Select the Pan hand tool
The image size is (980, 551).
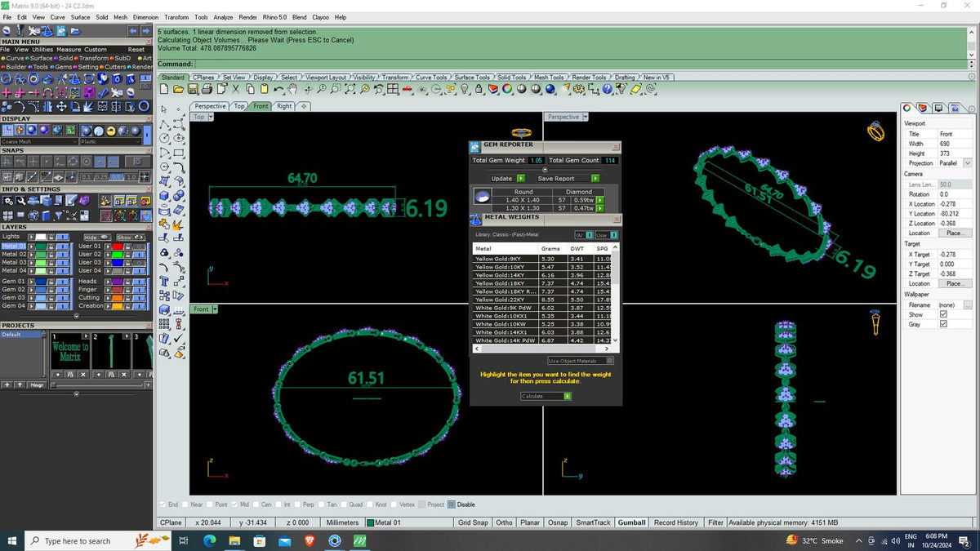tap(292, 88)
